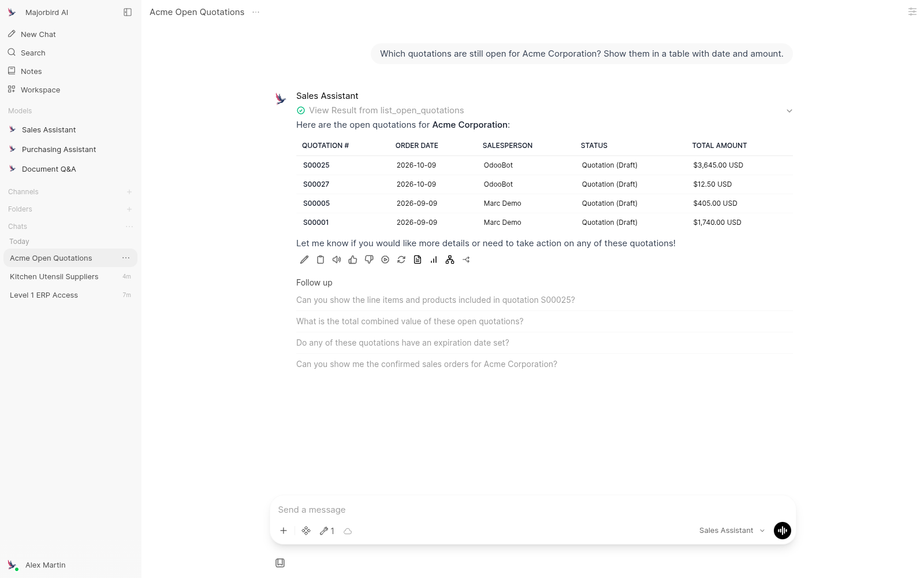Select the Document Q&A model
Screen dimensions: 924x578
click(x=70, y=169)
